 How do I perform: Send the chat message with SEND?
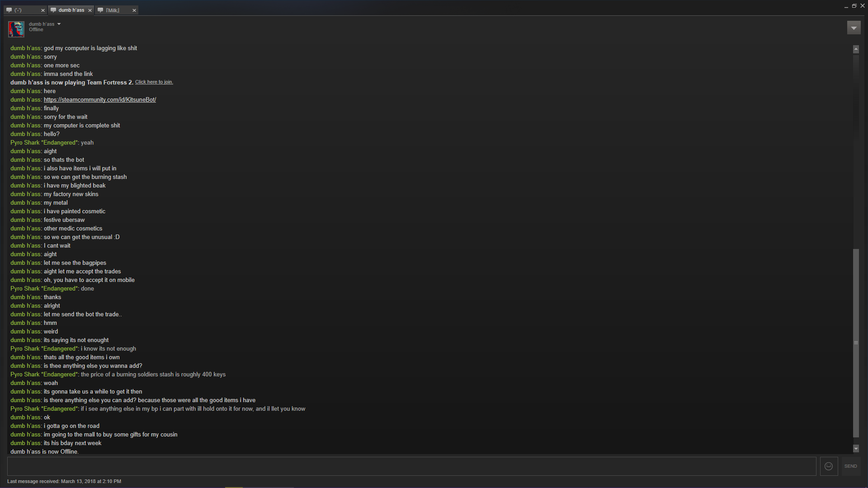[x=850, y=466]
